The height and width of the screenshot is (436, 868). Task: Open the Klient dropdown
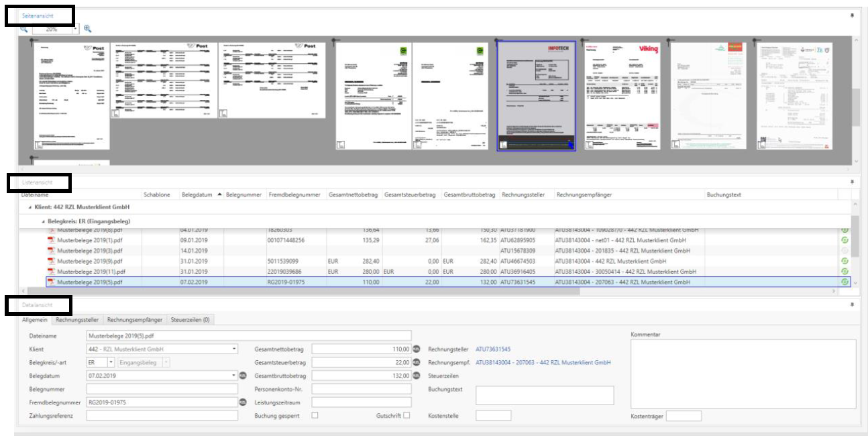pyautogui.click(x=234, y=349)
